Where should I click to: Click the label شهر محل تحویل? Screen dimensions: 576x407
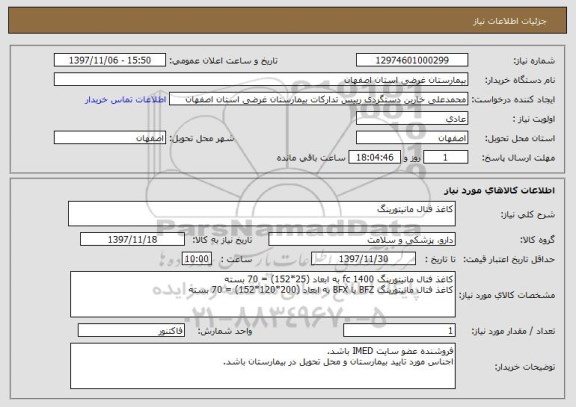202,139
